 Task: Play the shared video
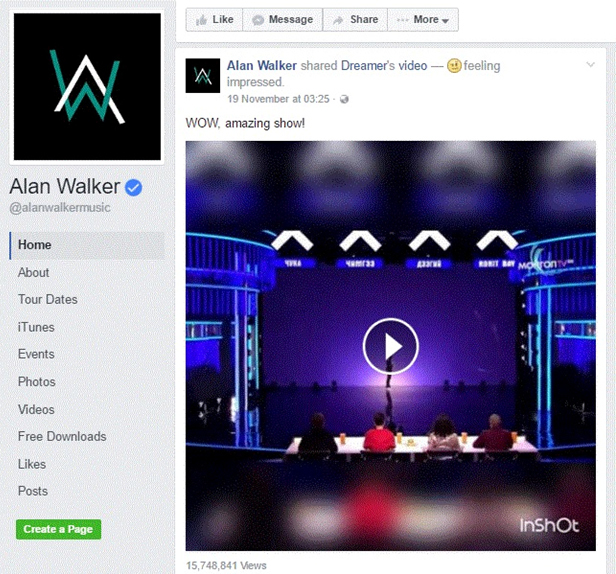[390, 346]
